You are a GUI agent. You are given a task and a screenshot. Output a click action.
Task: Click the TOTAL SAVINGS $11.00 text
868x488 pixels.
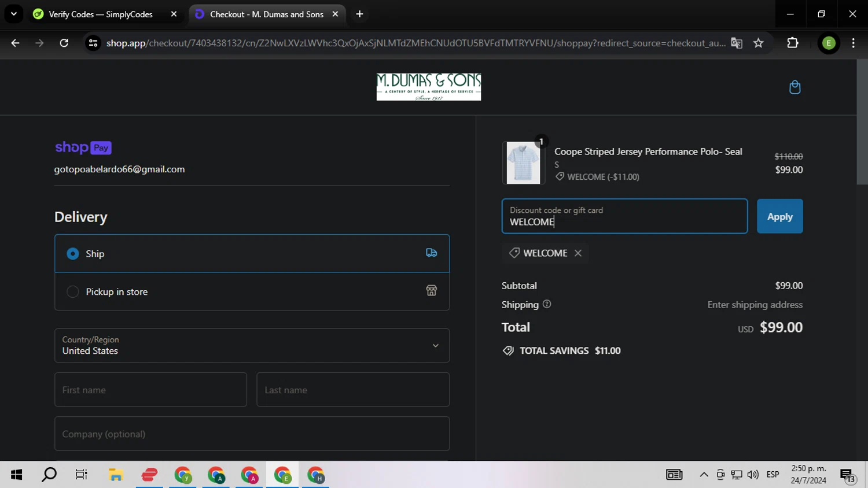coord(570,350)
